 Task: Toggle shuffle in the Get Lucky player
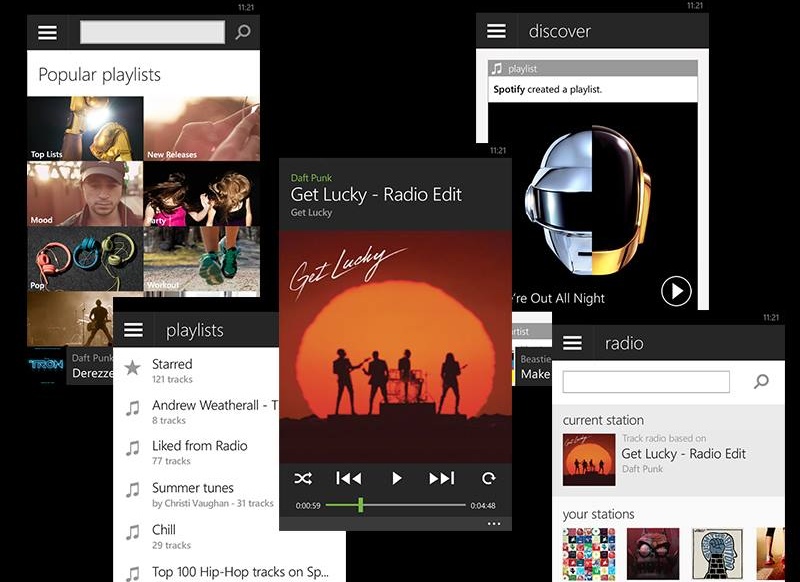click(303, 478)
